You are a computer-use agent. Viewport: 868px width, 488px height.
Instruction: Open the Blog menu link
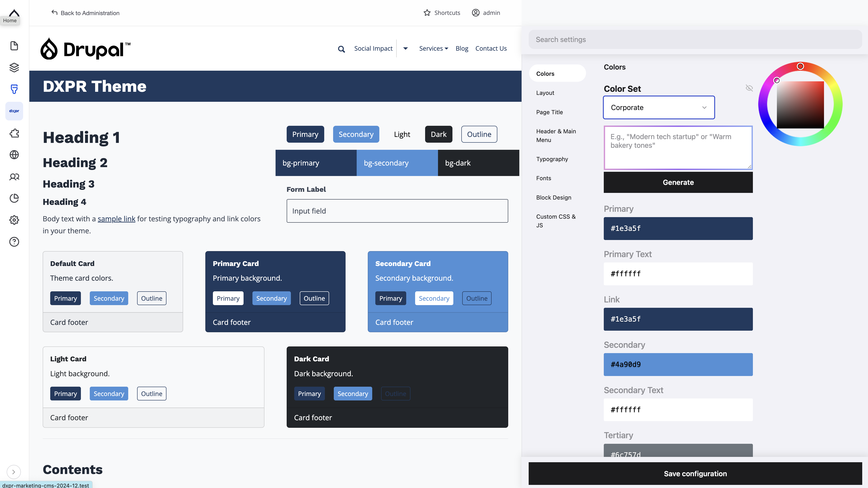(462, 48)
